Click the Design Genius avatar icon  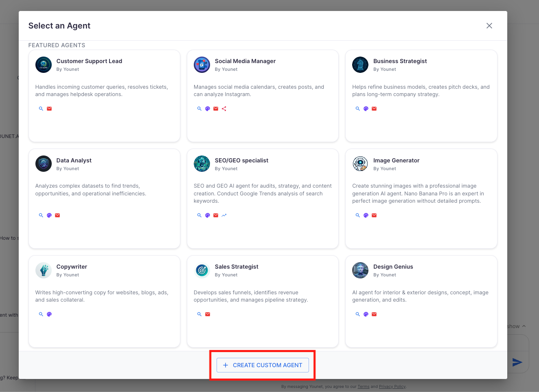pyautogui.click(x=360, y=270)
